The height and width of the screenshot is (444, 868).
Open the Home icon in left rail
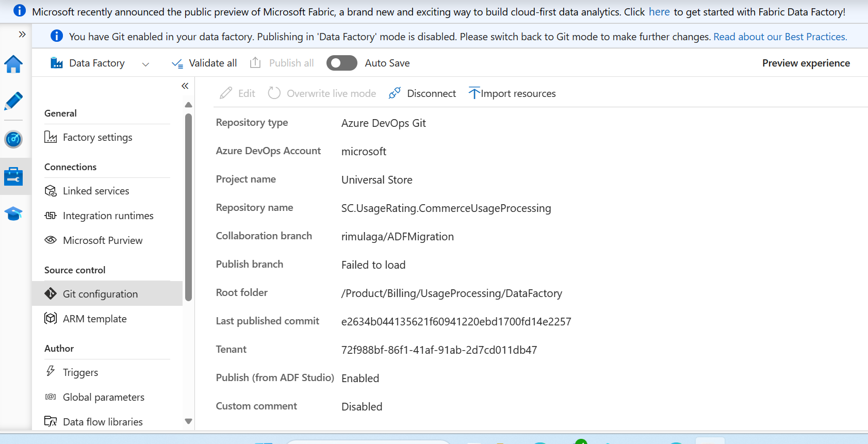point(13,64)
